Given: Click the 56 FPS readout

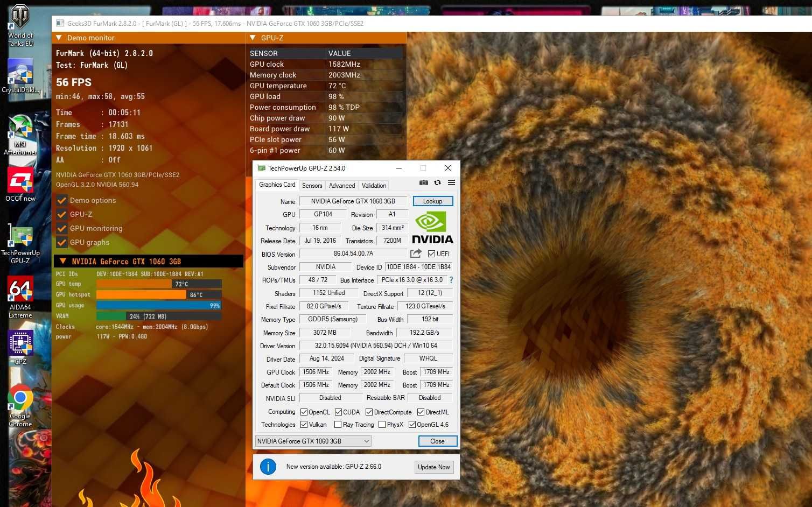Looking at the screenshot, I should [x=74, y=82].
